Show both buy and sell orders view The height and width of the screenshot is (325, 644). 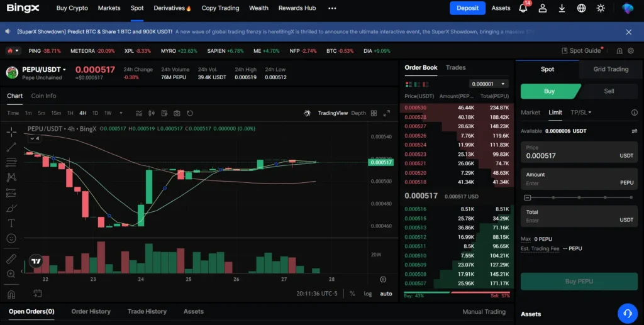[409, 84]
